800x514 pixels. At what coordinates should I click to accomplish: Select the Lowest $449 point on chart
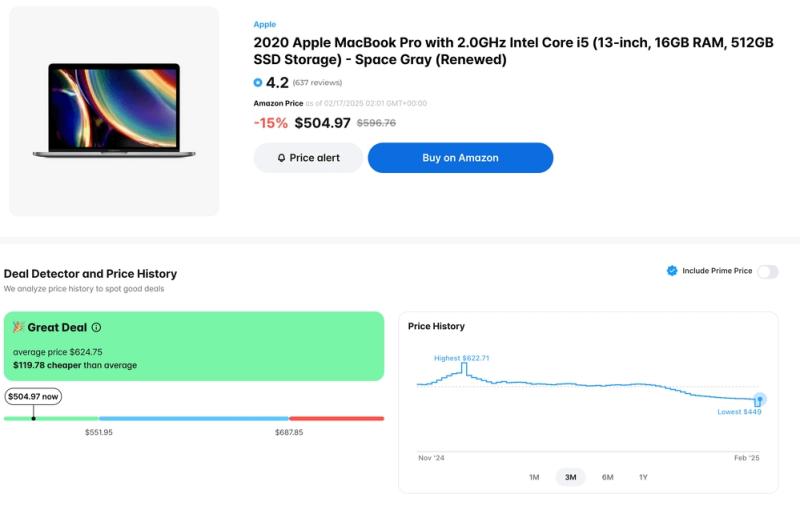[x=760, y=399]
